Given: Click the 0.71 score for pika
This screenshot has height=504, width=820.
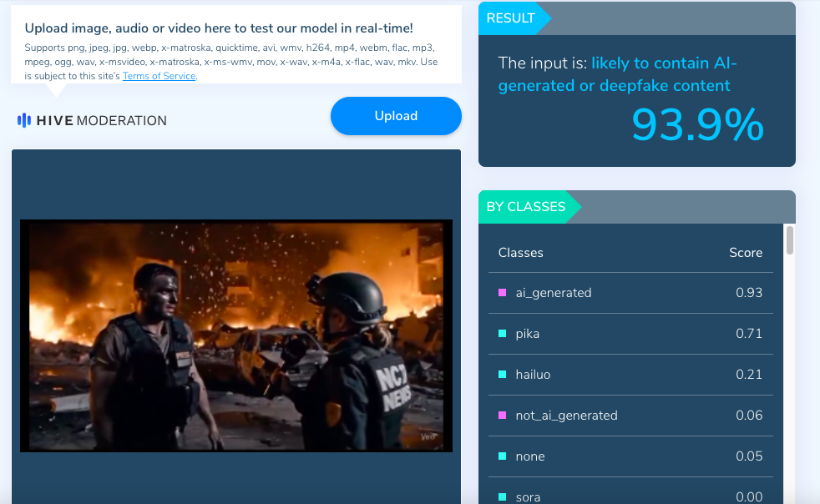Looking at the screenshot, I should pos(748,334).
